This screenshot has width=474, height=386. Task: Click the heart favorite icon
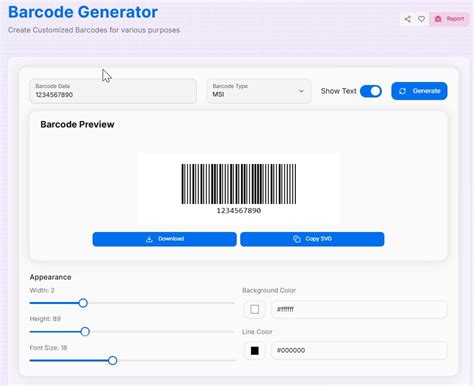coord(421,19)
